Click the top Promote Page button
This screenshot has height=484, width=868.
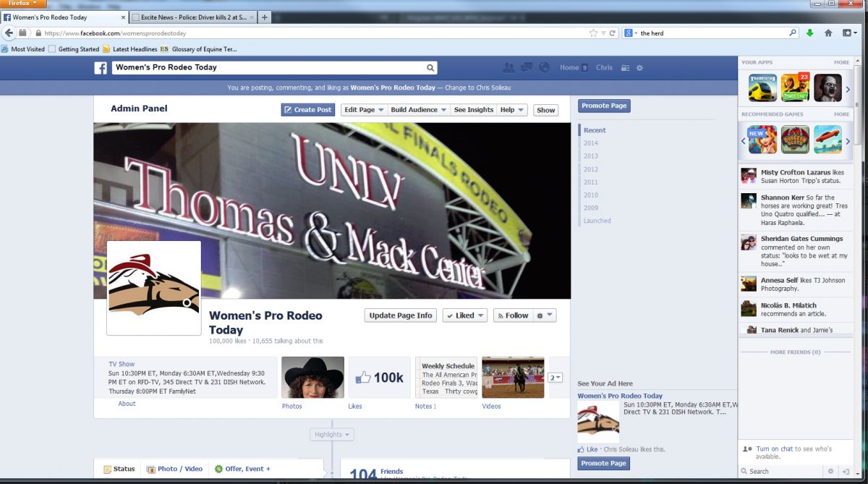point(604,106)
